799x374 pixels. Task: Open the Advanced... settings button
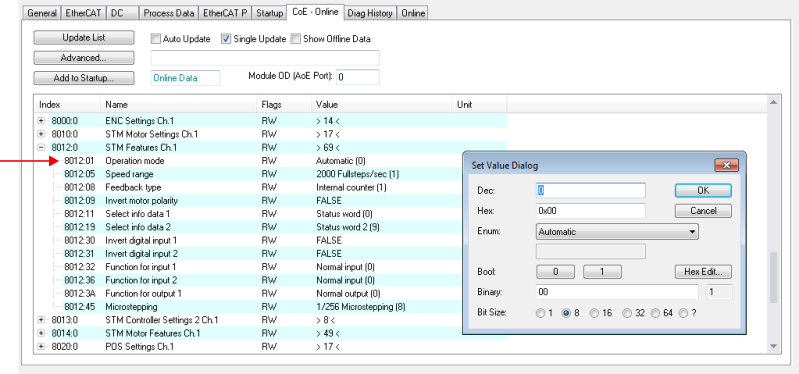84,58
